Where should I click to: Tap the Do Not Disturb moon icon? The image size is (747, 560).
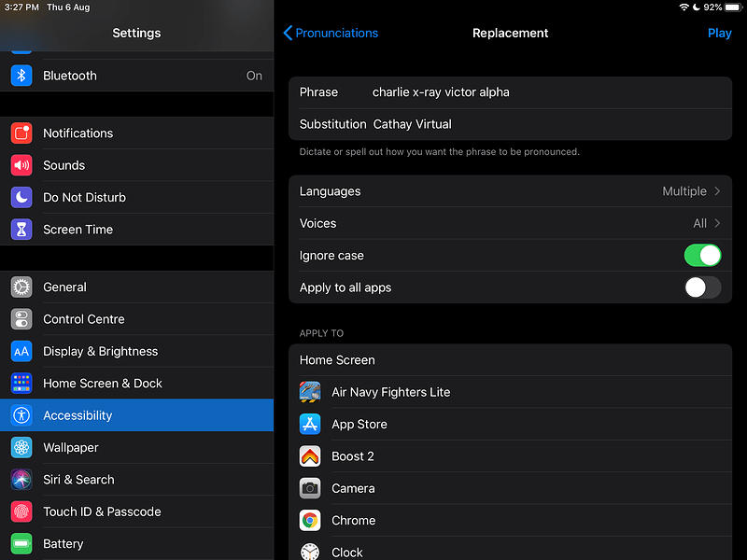[x=21, y=197]
